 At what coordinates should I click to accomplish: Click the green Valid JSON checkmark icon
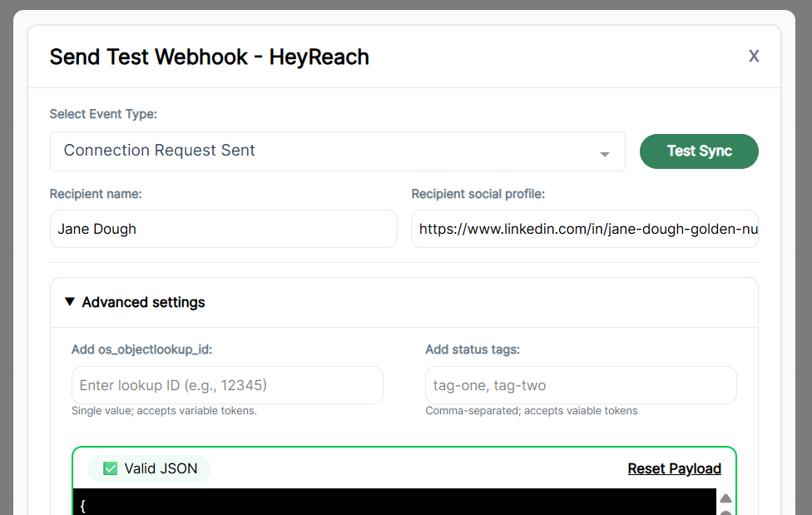pyautogui.click(x=109, y=468)
